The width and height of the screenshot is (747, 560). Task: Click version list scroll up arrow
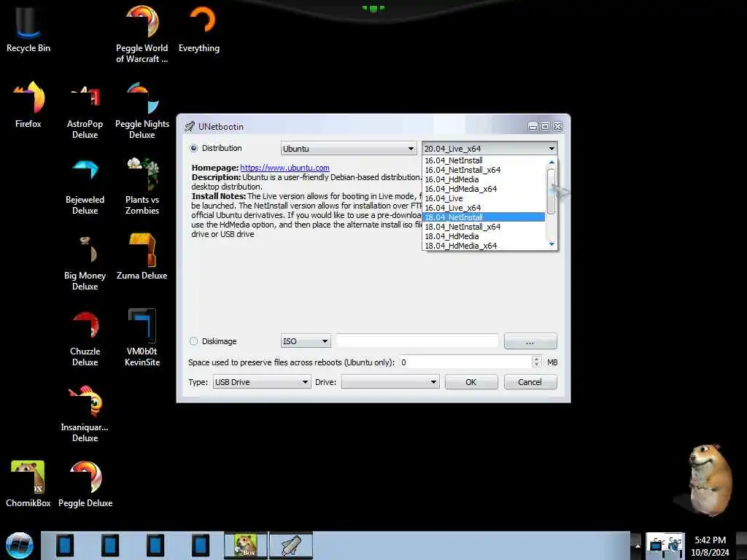tap(551, 163)
